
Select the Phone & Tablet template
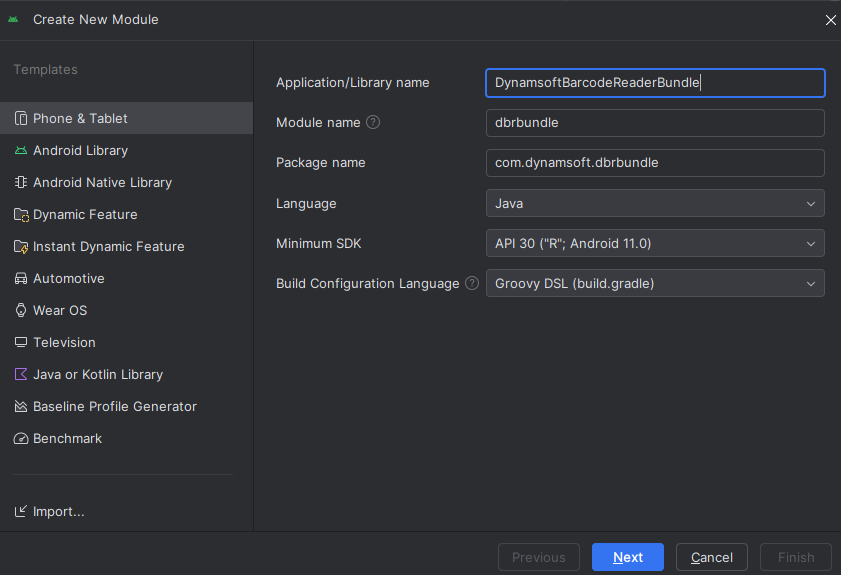click(127, 118)
